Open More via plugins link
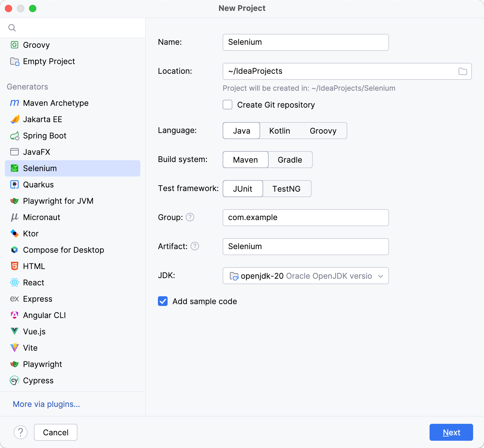 tap(46, 404)
